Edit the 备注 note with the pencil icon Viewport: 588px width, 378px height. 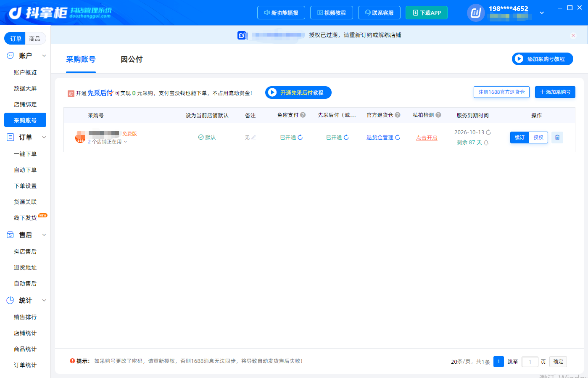click(x=253, y=137)
